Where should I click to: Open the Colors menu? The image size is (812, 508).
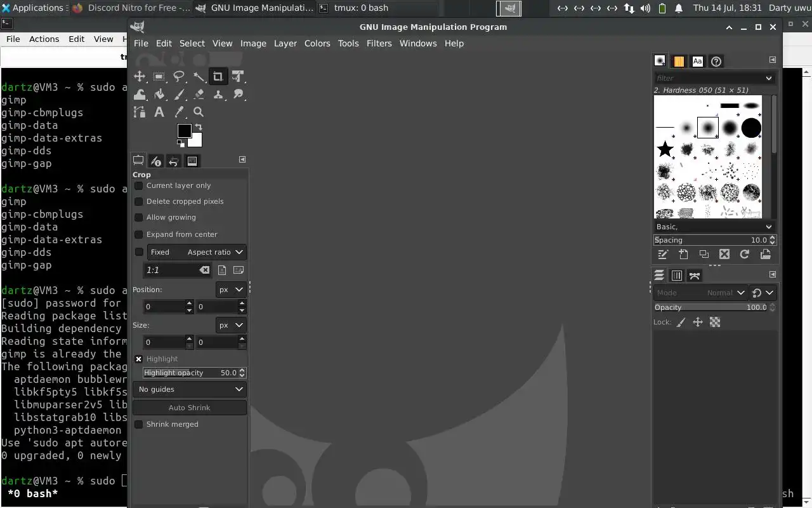[317, 43]
